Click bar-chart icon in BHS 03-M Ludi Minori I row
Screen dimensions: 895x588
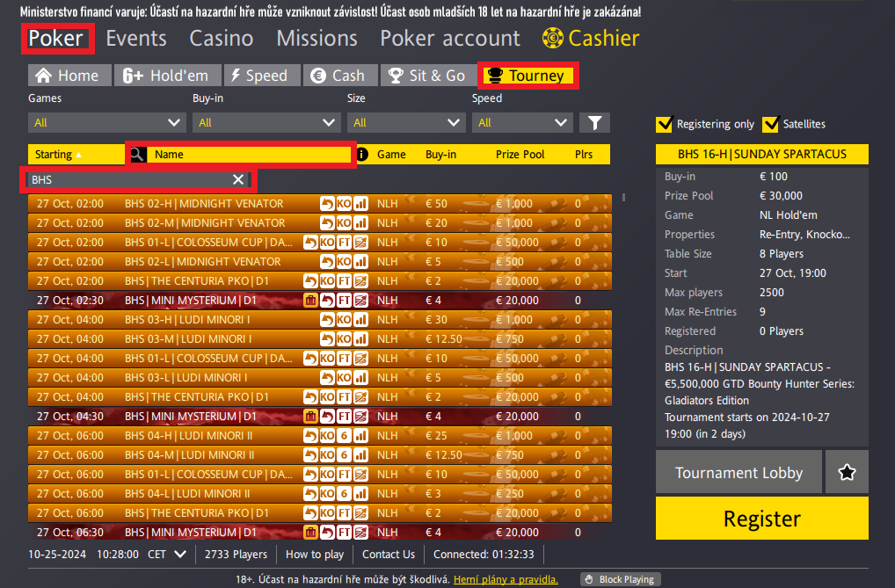pyautogui.click(x=360, y=339)
